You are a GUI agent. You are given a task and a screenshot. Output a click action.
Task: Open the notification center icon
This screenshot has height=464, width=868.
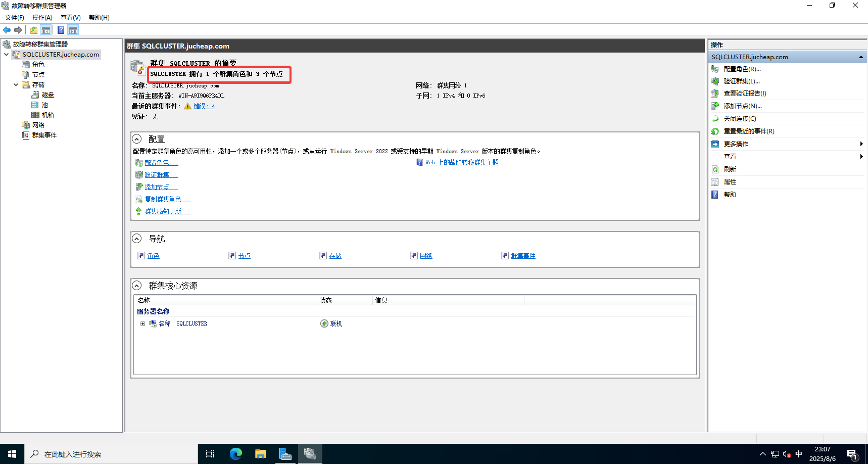click(853, 454)
